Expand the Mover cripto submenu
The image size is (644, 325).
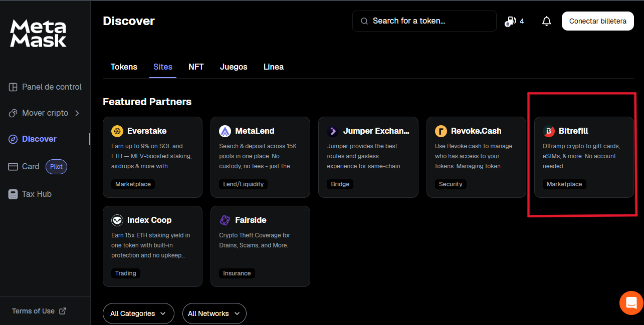[x=77, y=113]
